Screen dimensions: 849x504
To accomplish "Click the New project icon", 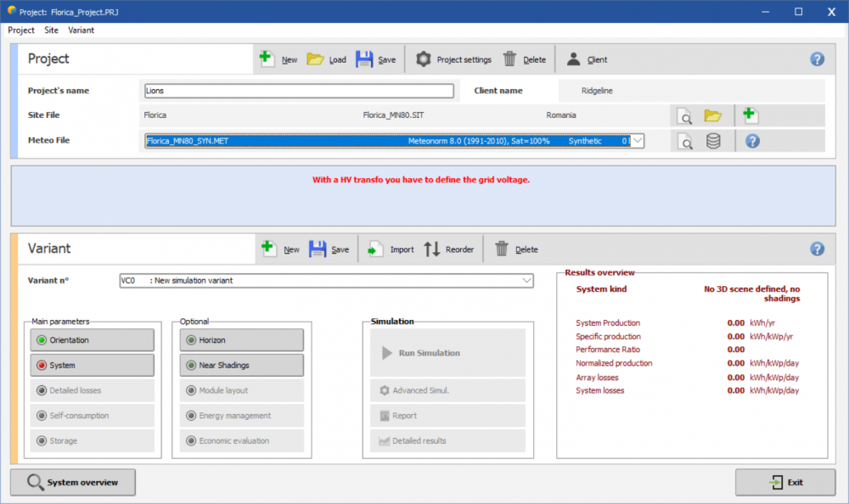I will point(267,59).
